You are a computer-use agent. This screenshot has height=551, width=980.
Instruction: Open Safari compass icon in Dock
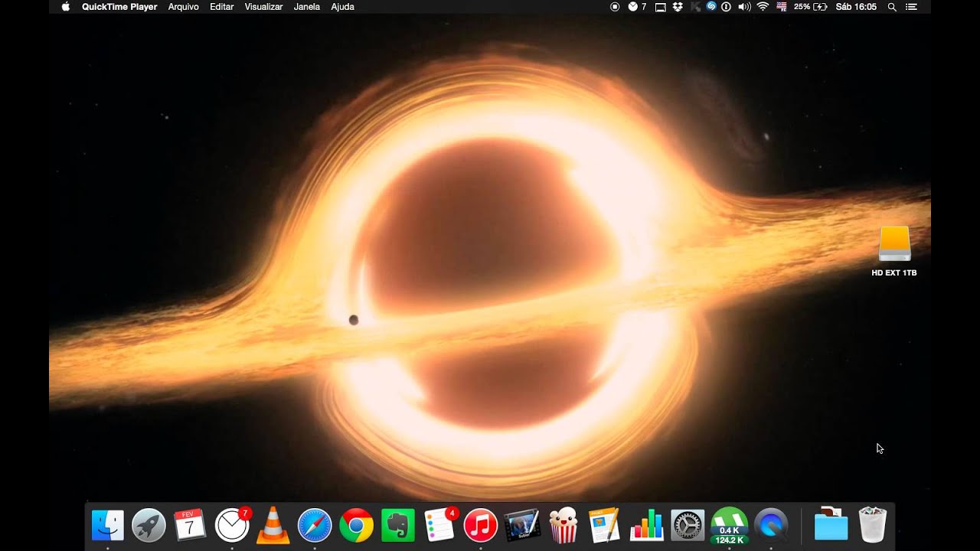tap(315, 526)
